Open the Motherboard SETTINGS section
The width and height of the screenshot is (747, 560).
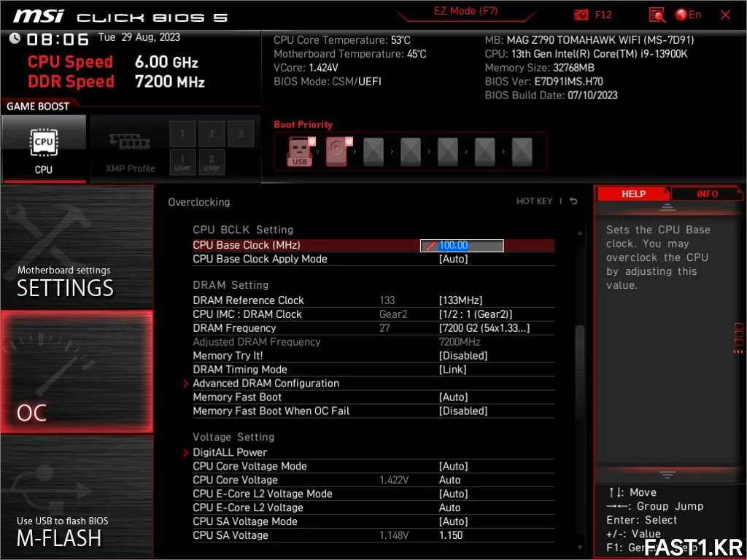(77, 247)
